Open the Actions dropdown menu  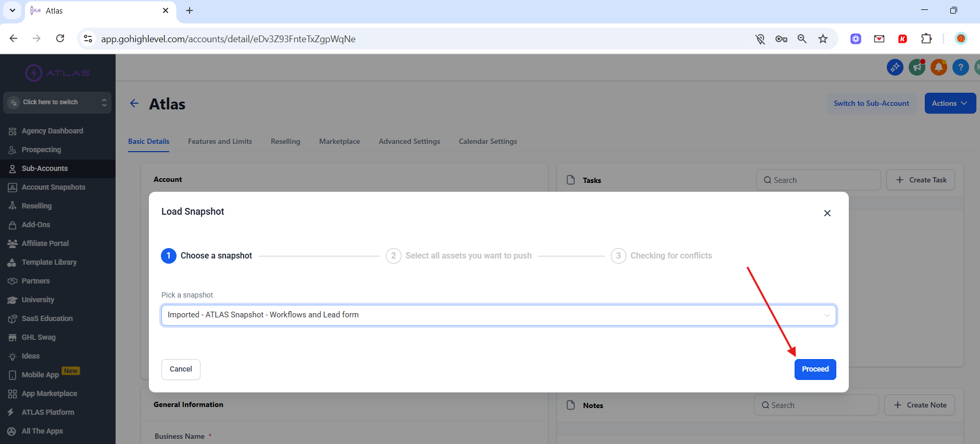[950, 103]
